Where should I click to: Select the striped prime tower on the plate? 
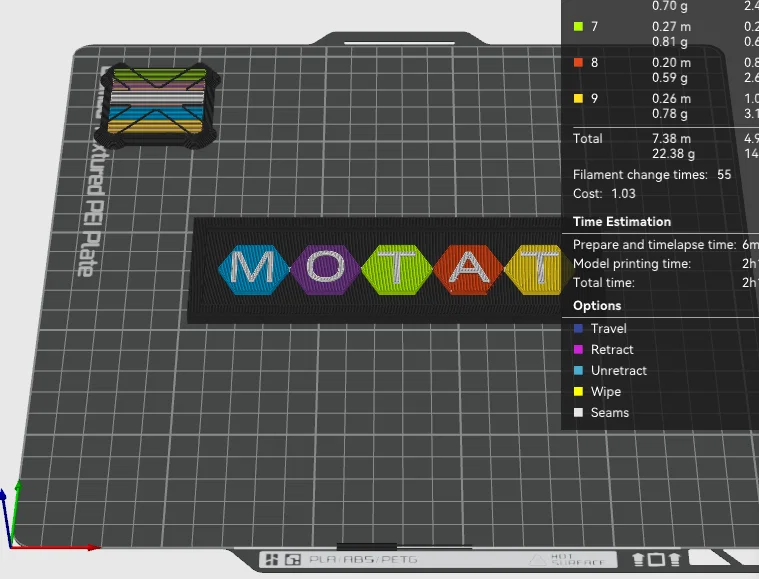click(156, 105)
